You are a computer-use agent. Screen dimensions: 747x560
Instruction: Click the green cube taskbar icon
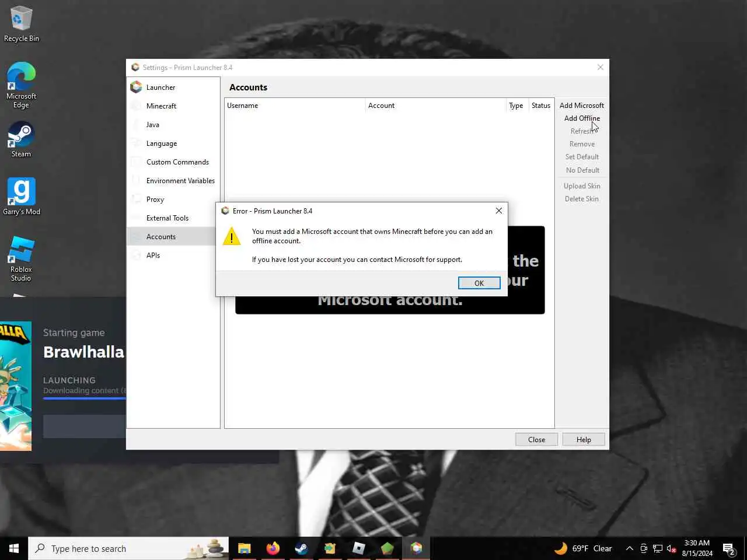pyautogui.click(x=388, y=548)
